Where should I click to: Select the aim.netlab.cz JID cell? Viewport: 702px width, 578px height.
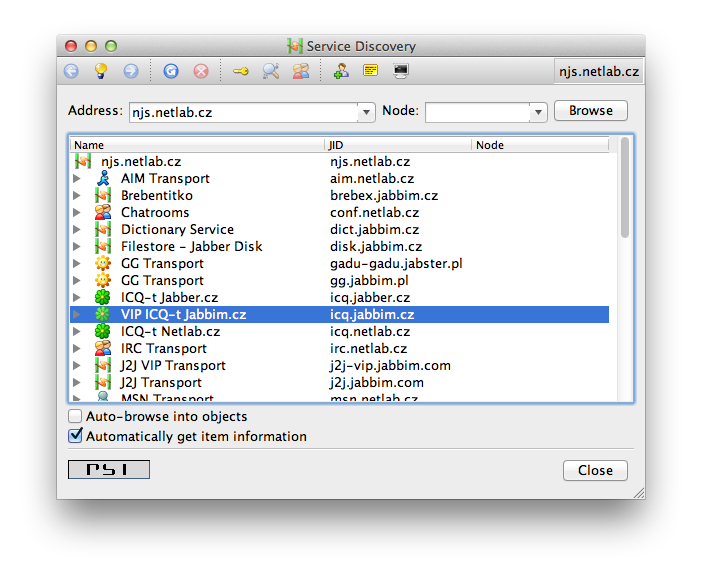372,178
